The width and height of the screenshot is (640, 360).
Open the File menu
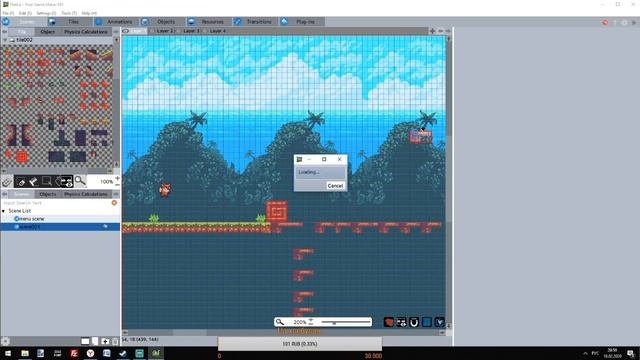[8, 13]
